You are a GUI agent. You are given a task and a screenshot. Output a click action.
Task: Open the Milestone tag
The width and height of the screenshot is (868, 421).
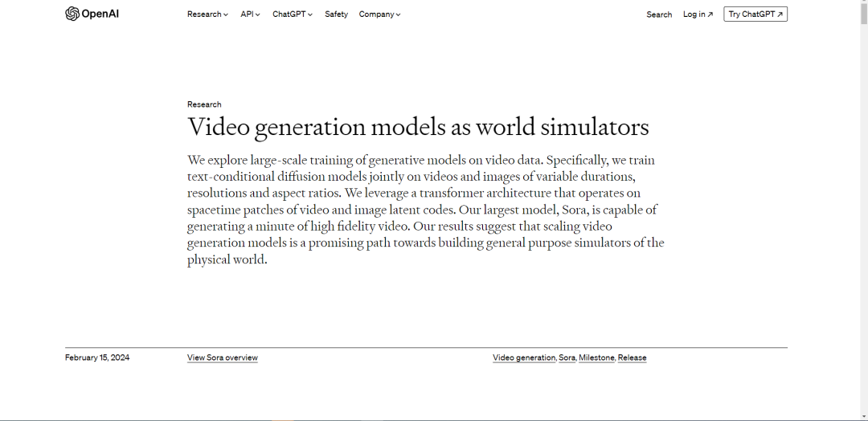pyautogui.click(x=596, y=358)
